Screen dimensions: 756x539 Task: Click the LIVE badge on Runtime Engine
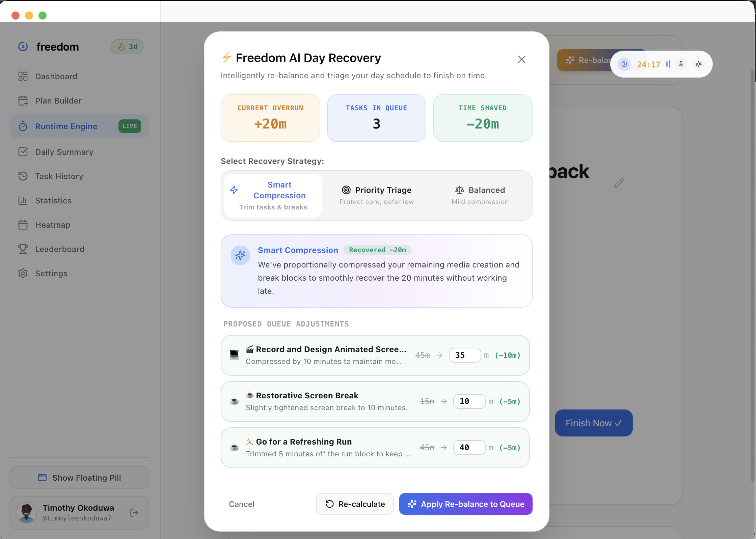pyautogui.click(x=130, y=126)
